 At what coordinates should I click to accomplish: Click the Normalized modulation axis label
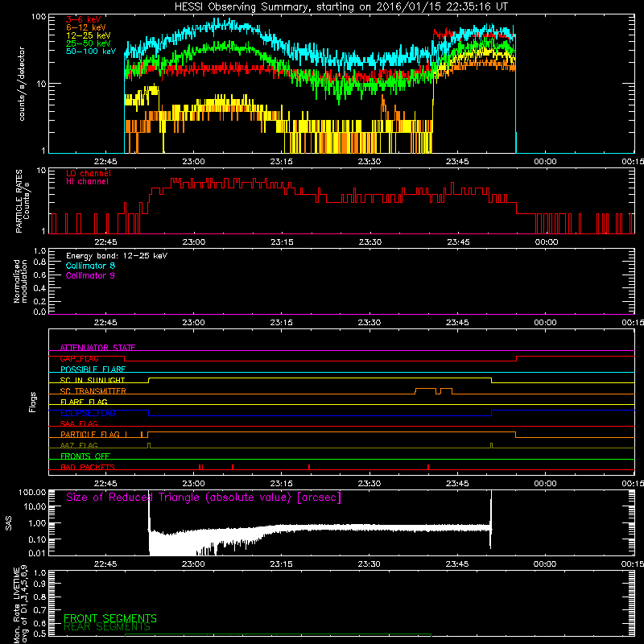(x=20, y=281)
